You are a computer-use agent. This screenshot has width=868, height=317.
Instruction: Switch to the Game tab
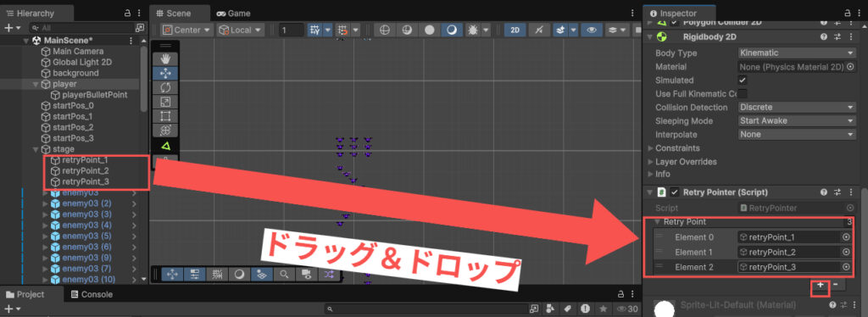tap(234, 14)
